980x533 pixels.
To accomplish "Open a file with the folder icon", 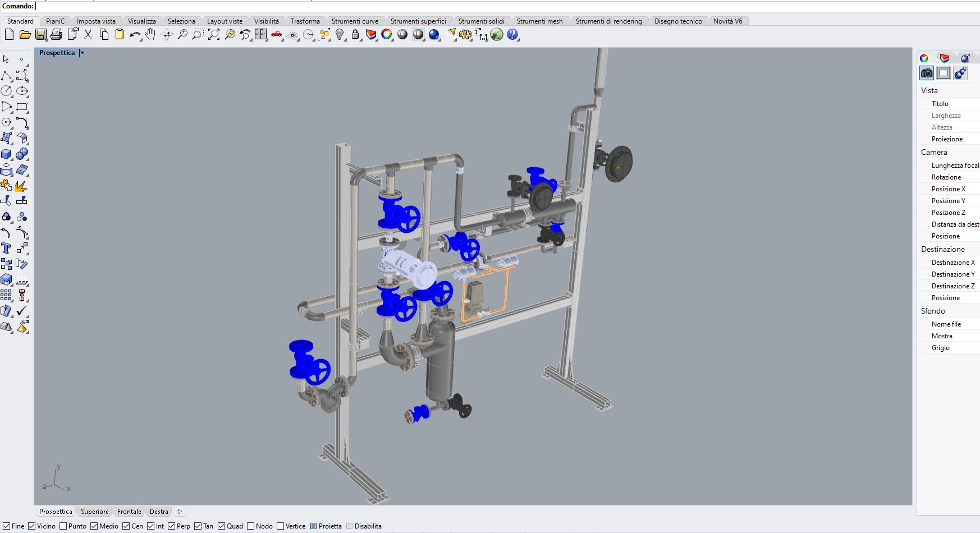I will [x=25, y=35].
